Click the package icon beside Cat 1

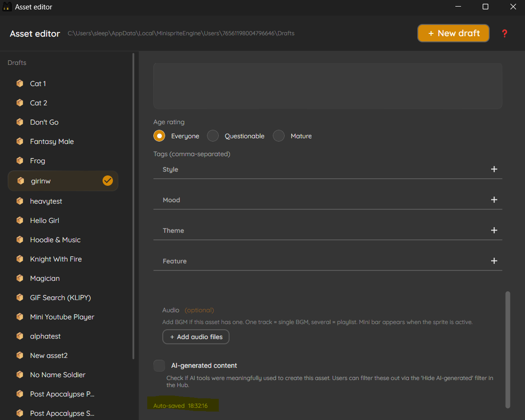coord(20,83)
